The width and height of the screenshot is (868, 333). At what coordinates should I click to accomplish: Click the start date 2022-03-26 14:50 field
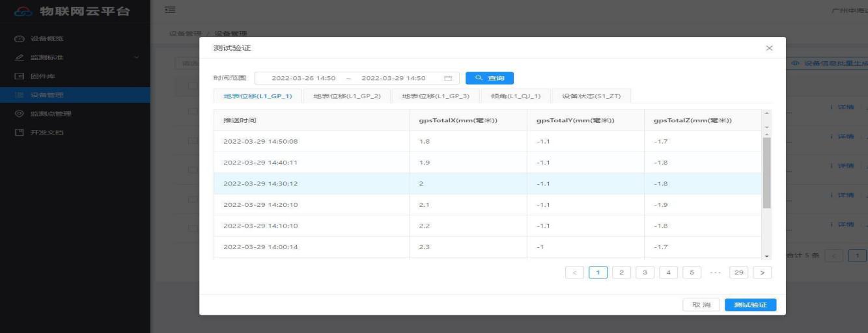pyautogui.click(x=303, y=78)
